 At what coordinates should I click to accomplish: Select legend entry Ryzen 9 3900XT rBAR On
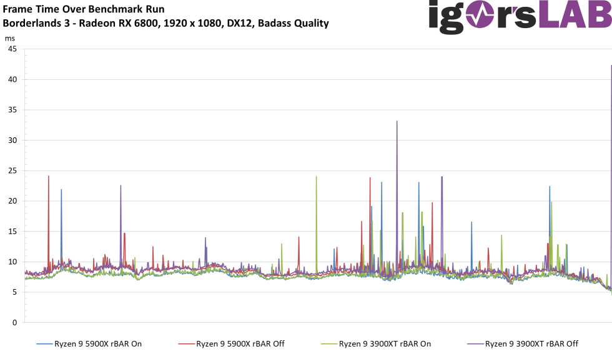click(x=376, y=344)
